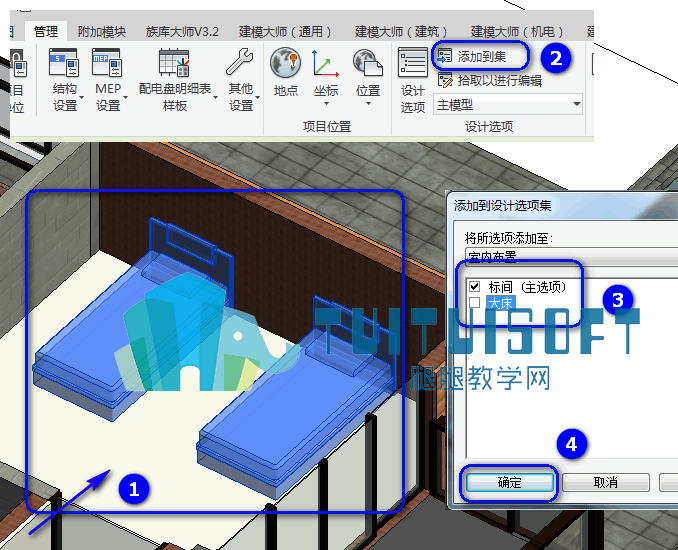The width and height of the screenshot is (678, 550).
Task: Open Structural Settings (结构设置)
Action: 64,79
